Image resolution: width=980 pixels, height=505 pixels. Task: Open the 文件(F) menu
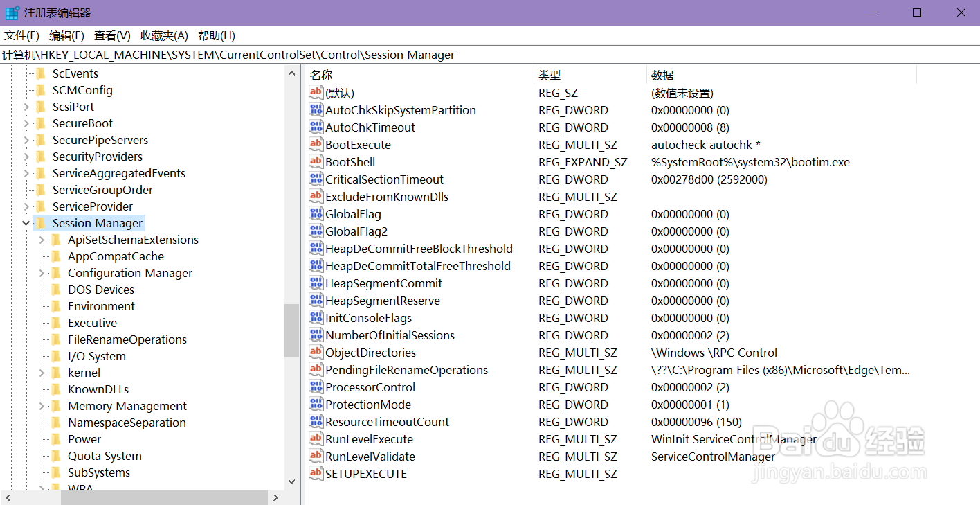tap(22, 35)
